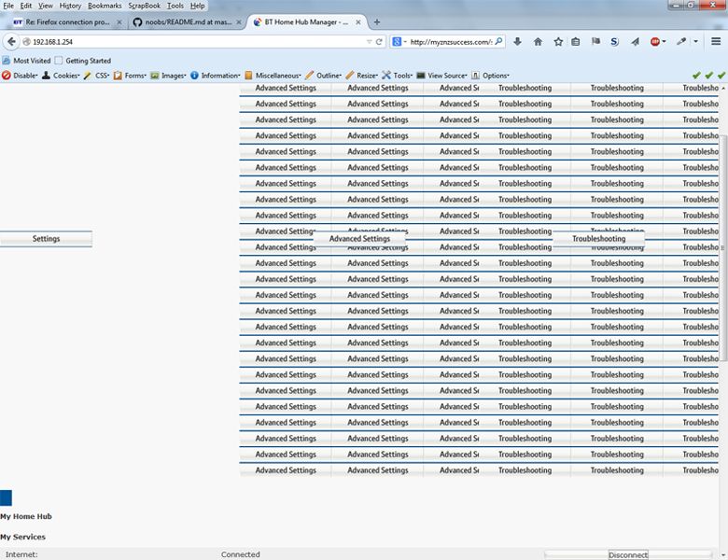Click the Settings button on the left
Screen dimensions: 728x560
tap(46, 239)
